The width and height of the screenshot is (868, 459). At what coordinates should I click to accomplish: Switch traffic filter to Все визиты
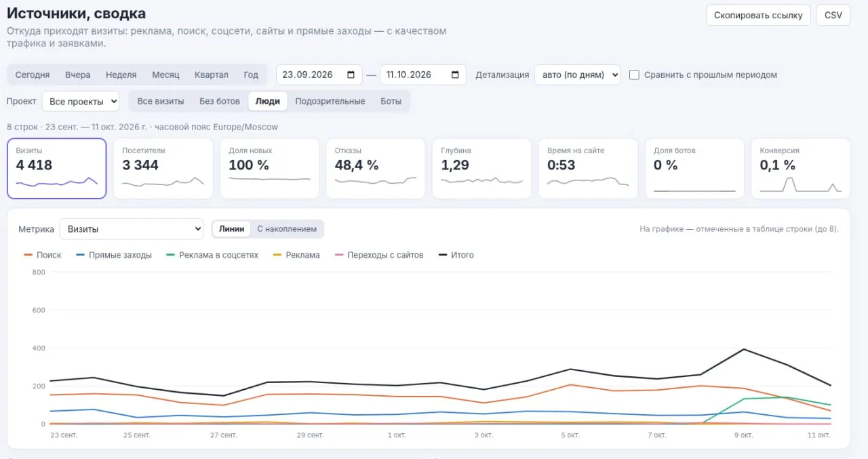click(x=161, y=101)
